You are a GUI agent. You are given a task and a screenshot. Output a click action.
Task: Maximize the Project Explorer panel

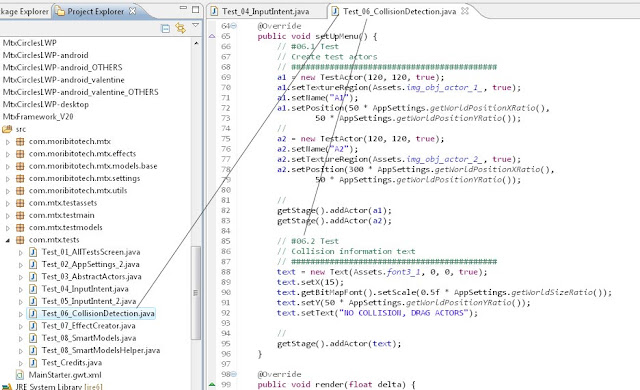click(196, 9)
